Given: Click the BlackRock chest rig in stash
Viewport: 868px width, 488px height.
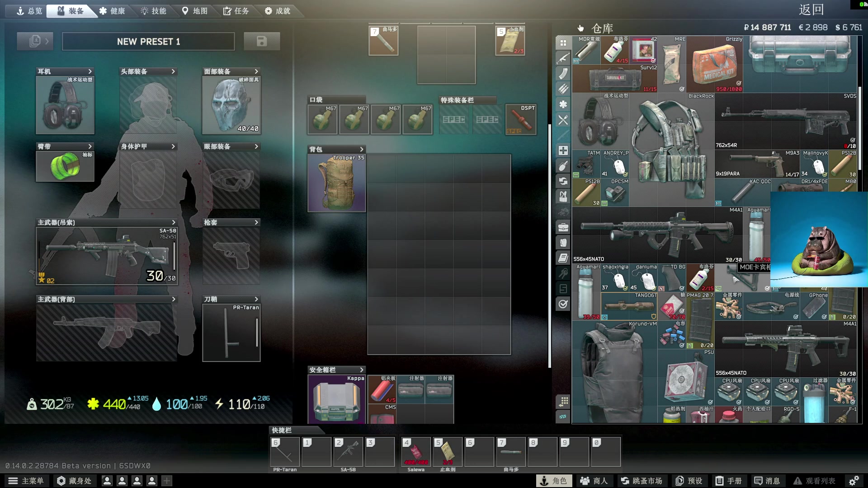Looking at the screenshot, I should pos(672,150).
